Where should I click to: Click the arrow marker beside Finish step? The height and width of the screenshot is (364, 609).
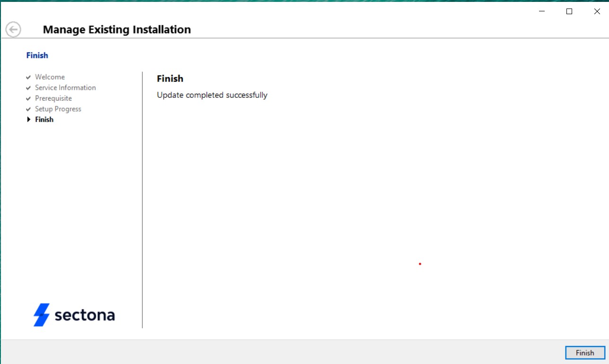click(x=29, y=119)
